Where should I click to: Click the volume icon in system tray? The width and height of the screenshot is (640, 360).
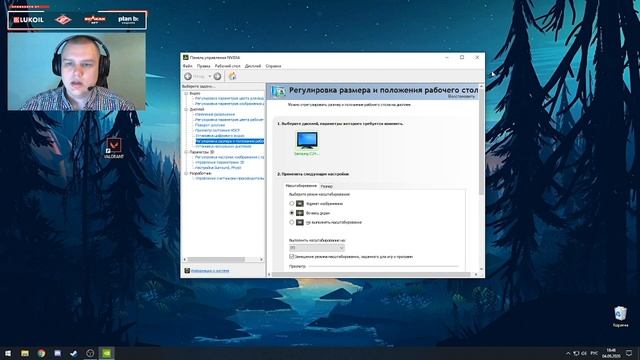(x=584, y=353)
